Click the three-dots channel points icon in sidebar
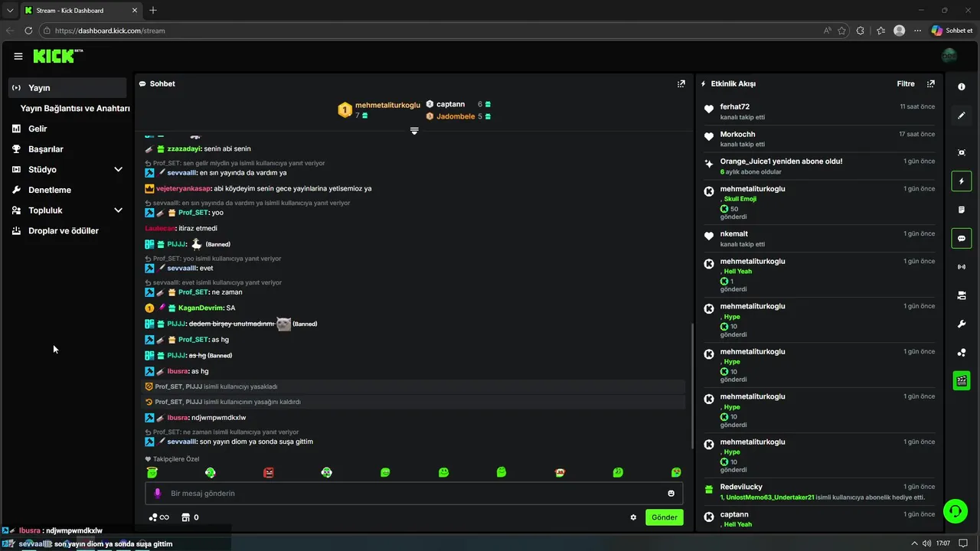 [x=962, y=353]
